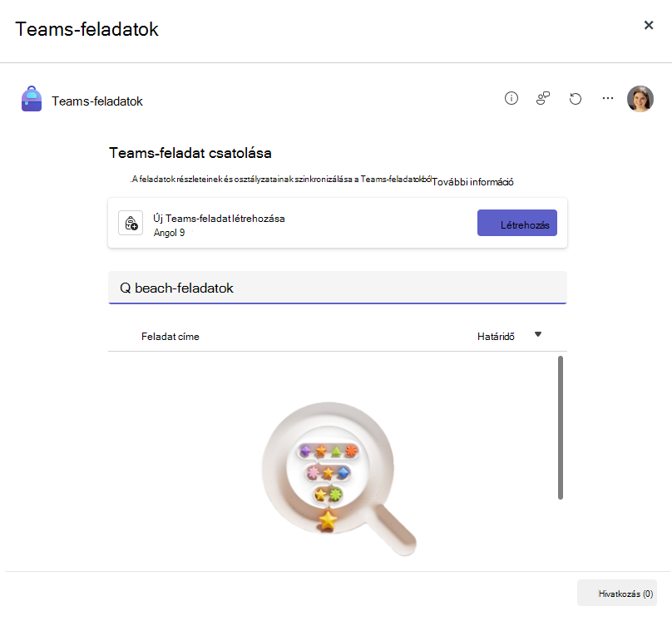Sort using the Határidő dropdown arrow
672x621 pixels.
click(x=538, y=334)
